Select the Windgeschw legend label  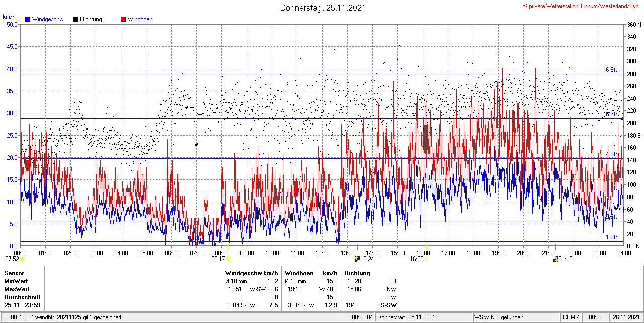(47, 19)
